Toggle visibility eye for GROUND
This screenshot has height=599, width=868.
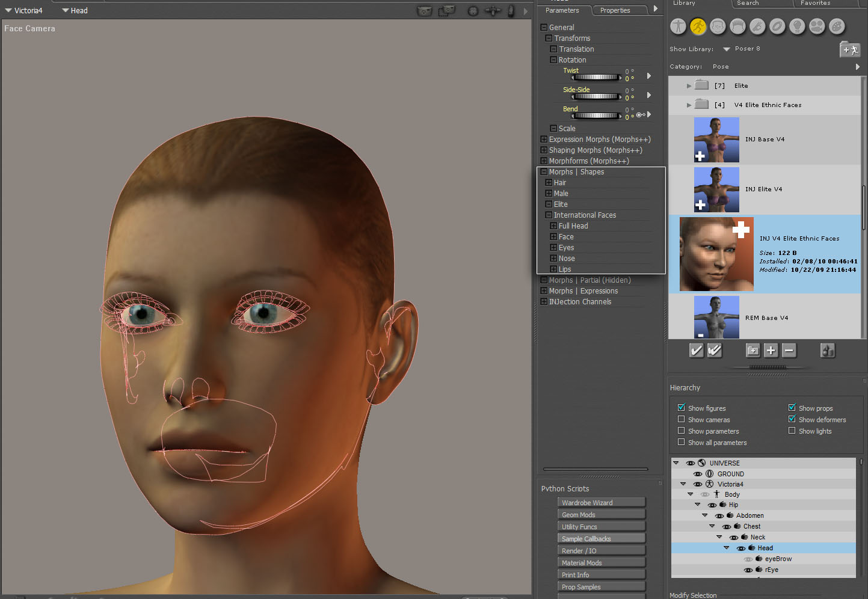(698, 474)
